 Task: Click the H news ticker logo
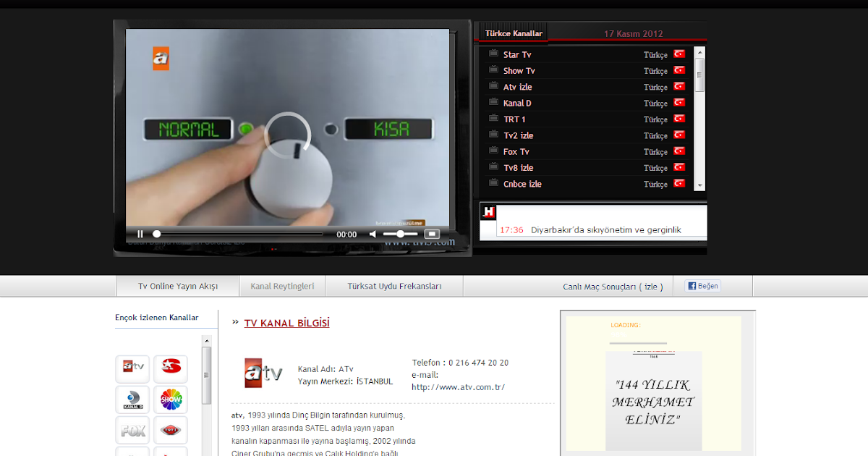pyautogui.click(x=489, y=212)
